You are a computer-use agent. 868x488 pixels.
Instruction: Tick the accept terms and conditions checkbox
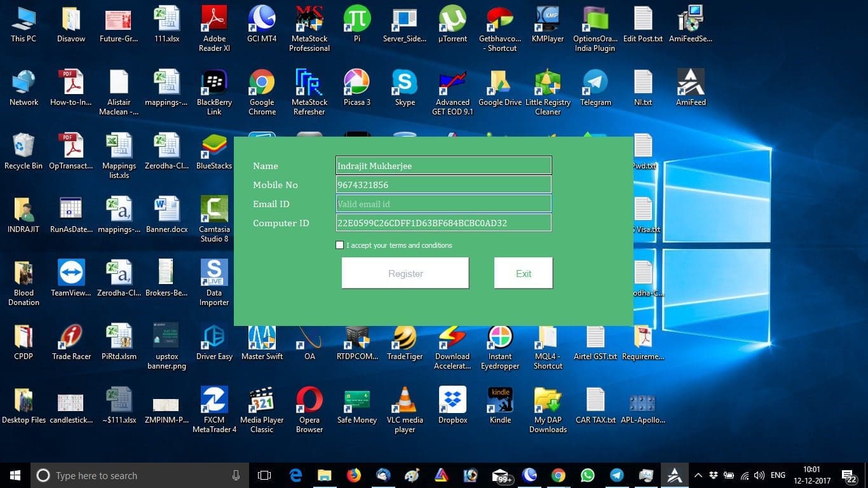point(339,245)
